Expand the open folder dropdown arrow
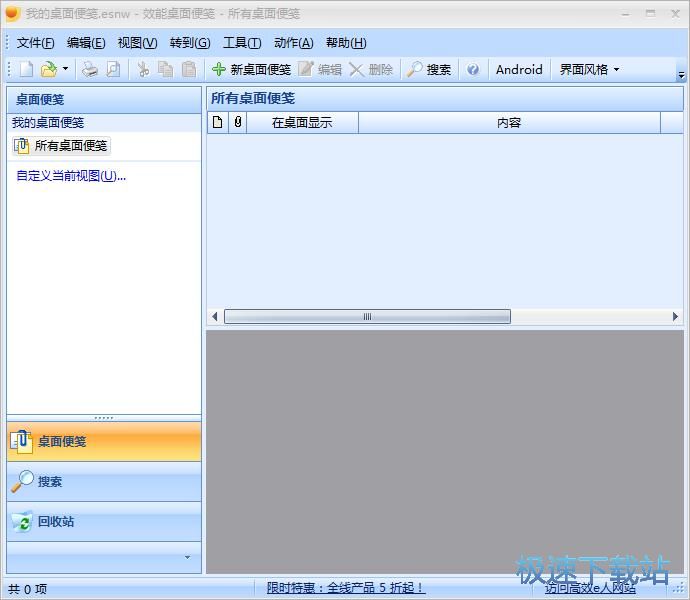The height and width of the screenshot is (600, 690). pos(65,69)
